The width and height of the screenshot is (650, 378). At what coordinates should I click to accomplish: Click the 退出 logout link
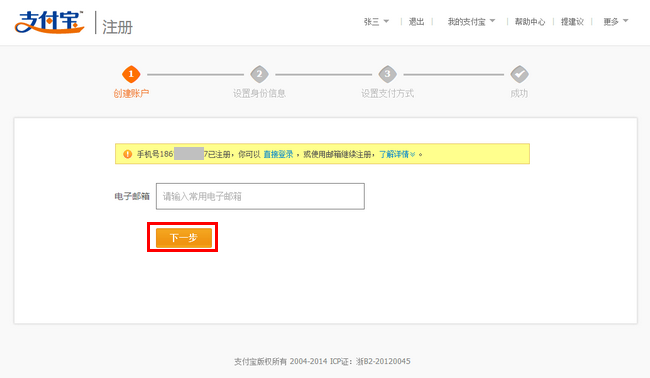point(417,22)
